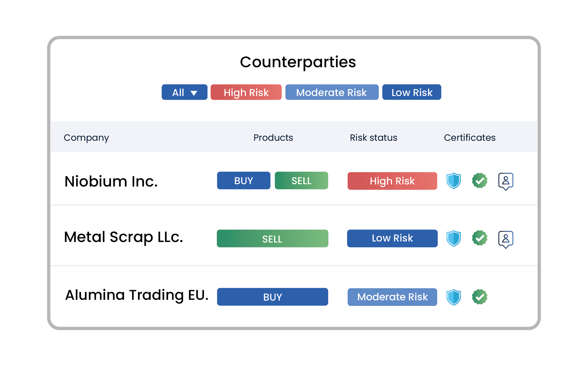The width and height of the screenshot is (588, 366).
Task: Select the Moderate Risk status of Alumina Trading EU.
Action: pyautogui.click(x=392, y=297)
